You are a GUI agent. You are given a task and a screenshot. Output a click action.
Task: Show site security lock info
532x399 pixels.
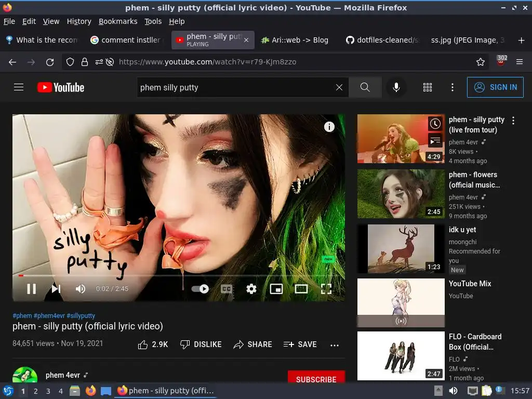85,62
